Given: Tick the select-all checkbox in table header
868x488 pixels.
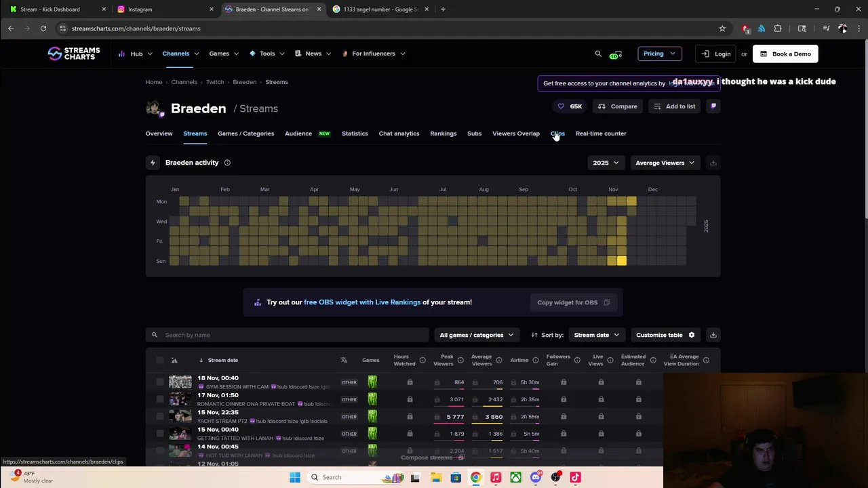Looking at the screenshot, I should pyautogui.click(x=160, y=360).
